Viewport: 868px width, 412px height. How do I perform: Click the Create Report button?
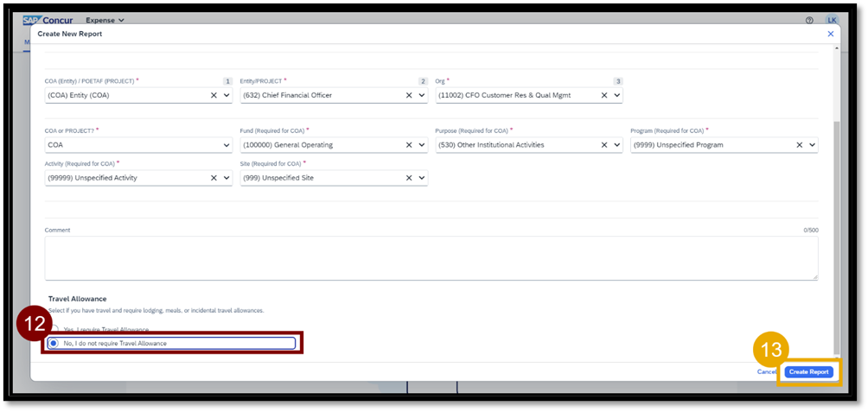809,372
